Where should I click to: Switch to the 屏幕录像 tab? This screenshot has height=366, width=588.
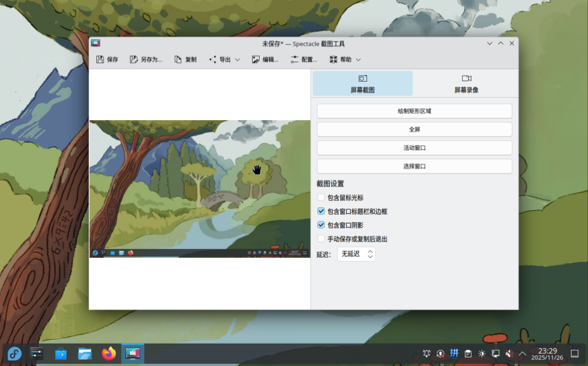click(466, 84)
